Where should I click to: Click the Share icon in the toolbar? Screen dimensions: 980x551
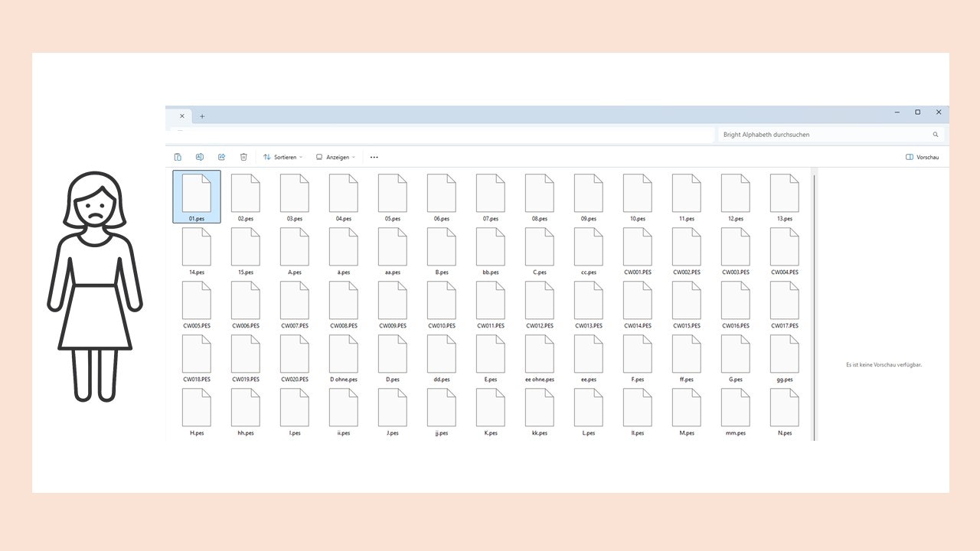pos(221,157)
